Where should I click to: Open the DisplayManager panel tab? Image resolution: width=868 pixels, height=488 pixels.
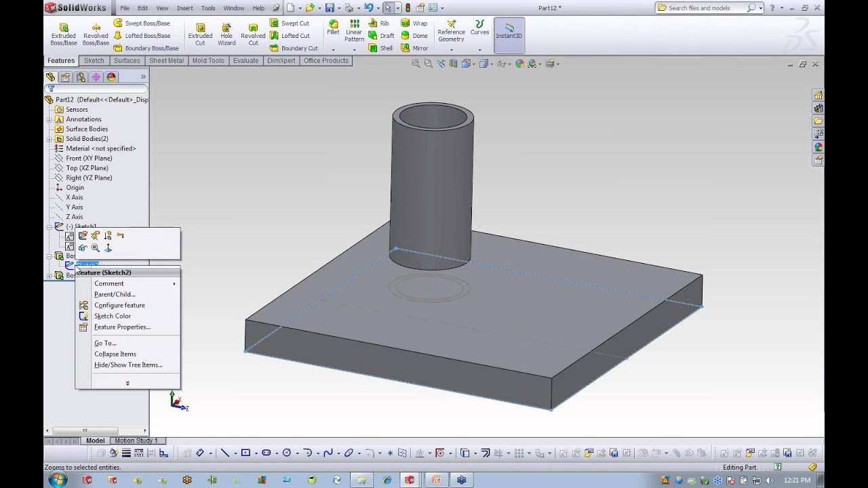click(x=111, y=77)
